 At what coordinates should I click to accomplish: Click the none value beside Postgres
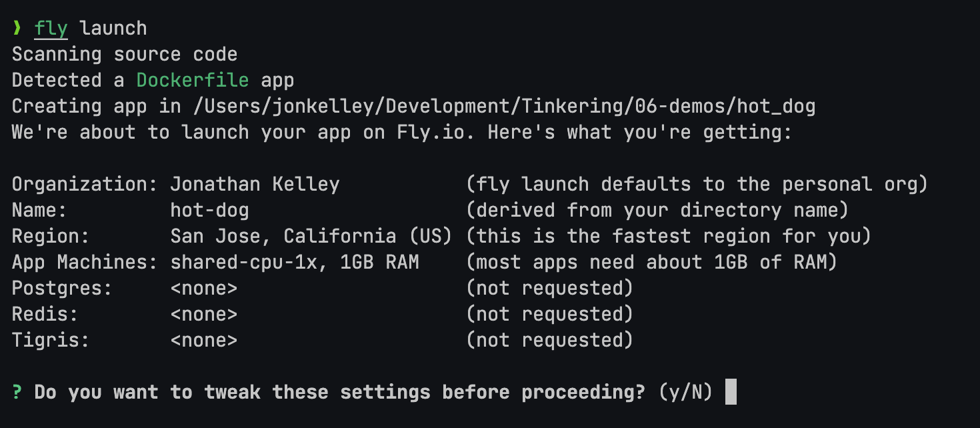tap(203, 288)
